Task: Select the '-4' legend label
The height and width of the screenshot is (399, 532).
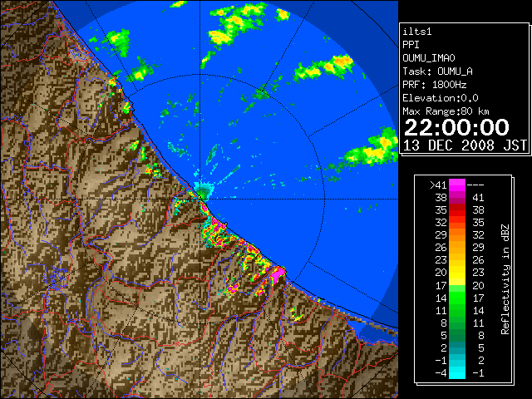Action: tap(441, 373)
